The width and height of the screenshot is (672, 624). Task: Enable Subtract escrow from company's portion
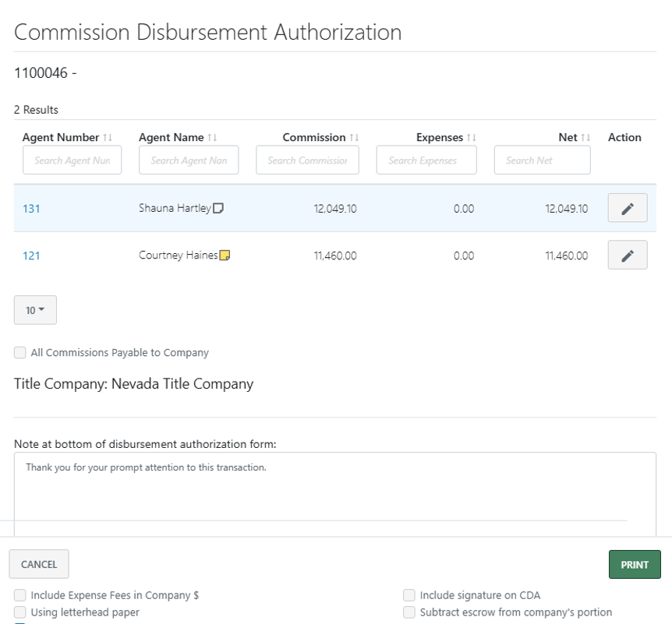click(x=409, y=612)
